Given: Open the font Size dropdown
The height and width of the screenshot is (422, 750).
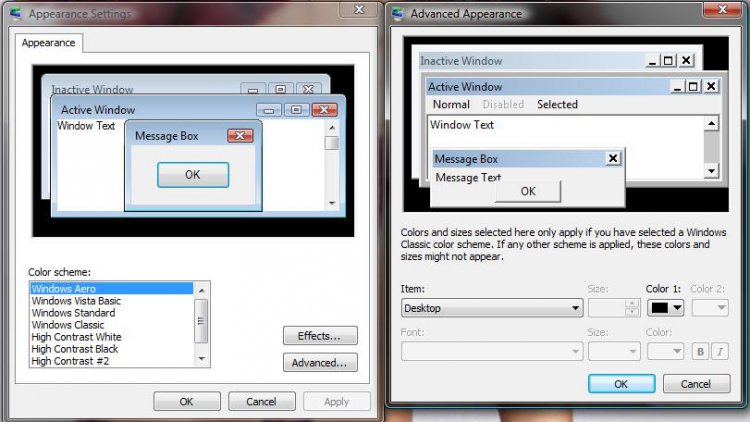Looking at the screenshot, I should [614, 352].
